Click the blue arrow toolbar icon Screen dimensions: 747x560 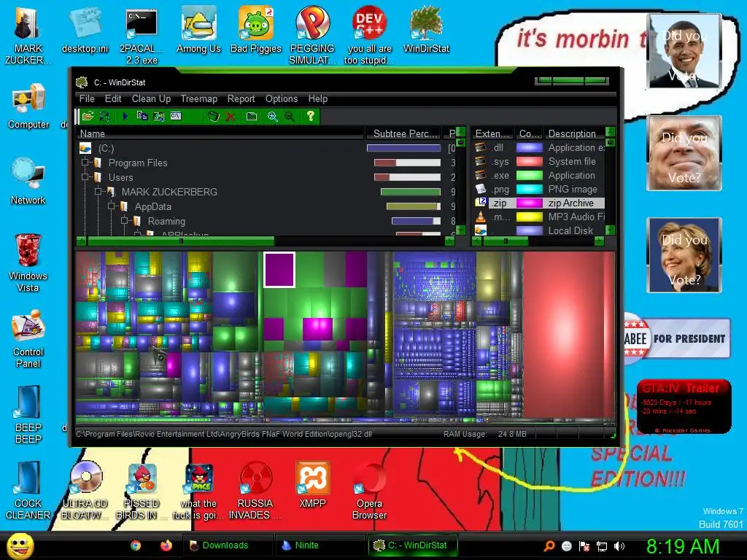coord(125,116)
